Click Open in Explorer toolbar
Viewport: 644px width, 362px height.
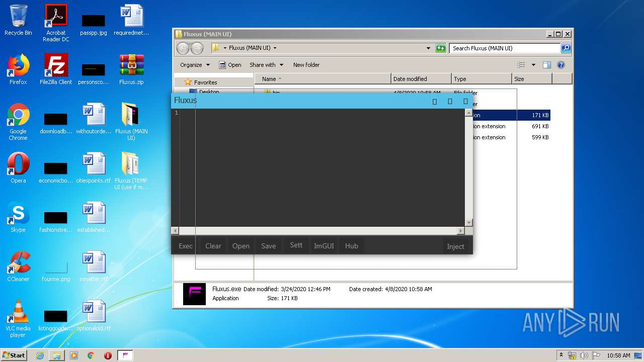point(230,65)
